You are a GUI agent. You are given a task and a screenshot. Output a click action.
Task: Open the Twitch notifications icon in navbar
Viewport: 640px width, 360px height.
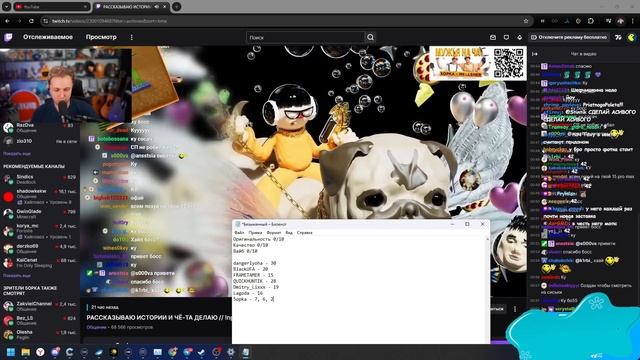coord(520,37)
